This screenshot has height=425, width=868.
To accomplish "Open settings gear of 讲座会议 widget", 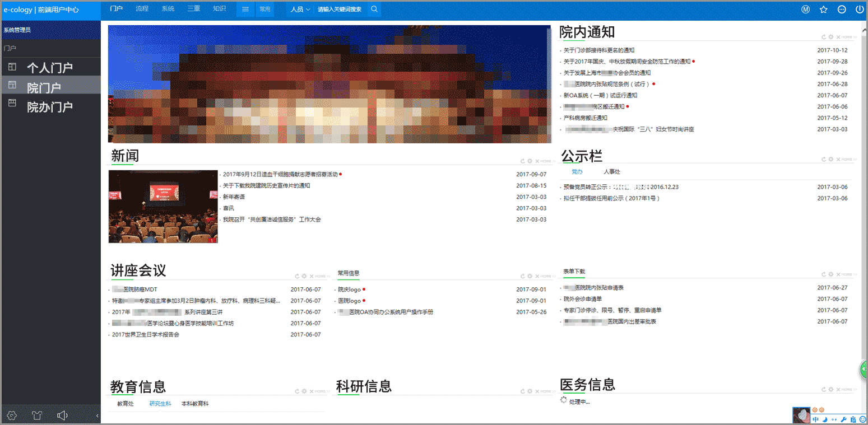I will pos(304,276).
